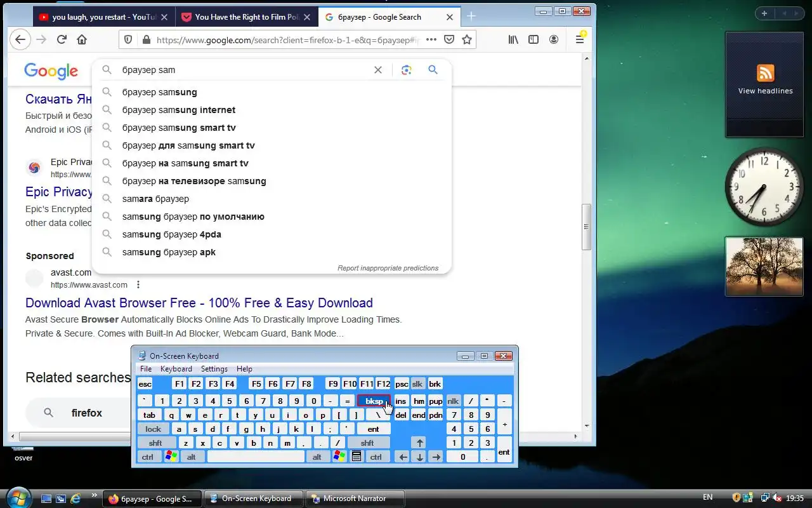This screenshot has width=812, height=508.
Task: Toggle right shft key on On-Screen Keyboard
Action: click(367, 443)
